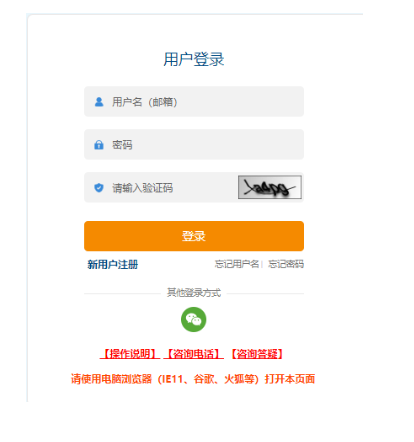Click the blue padlock icon
Screen dimensions: 414x442
99,145
